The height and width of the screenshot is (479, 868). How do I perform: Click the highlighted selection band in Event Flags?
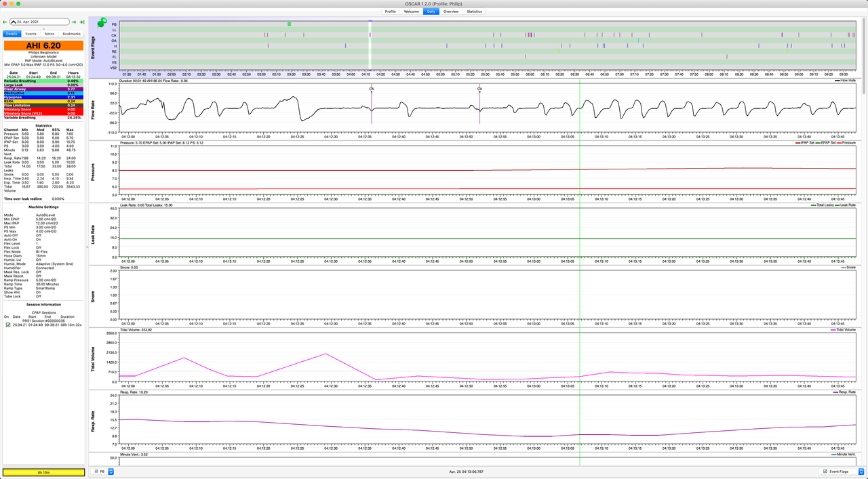[370, 45]
